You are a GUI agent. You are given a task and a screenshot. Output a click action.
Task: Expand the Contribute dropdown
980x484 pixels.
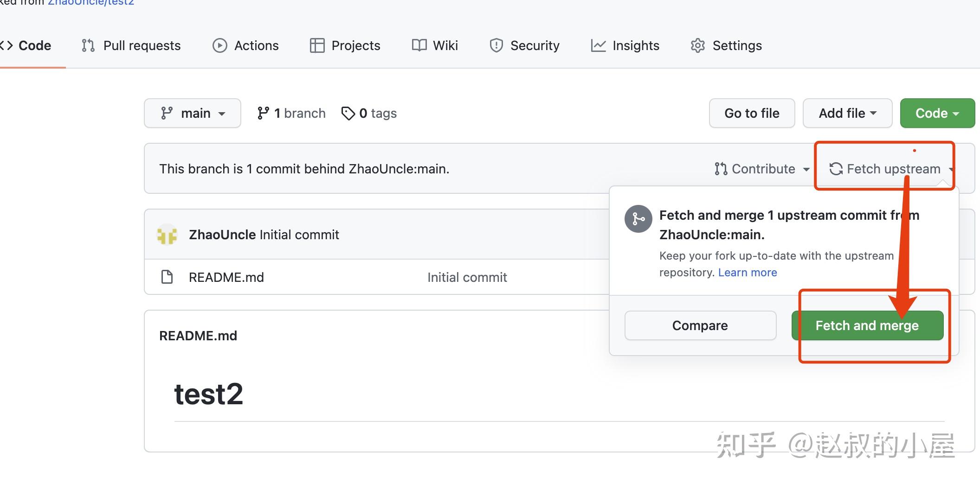(762, 169)
